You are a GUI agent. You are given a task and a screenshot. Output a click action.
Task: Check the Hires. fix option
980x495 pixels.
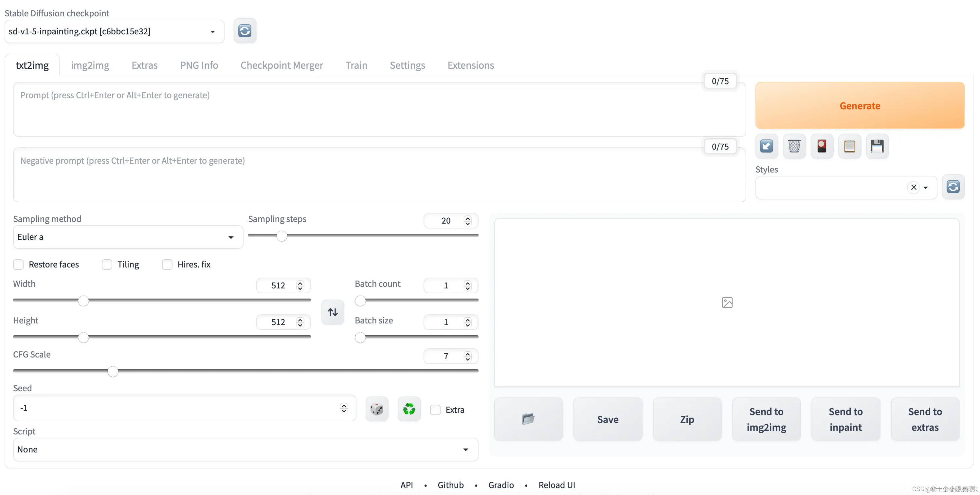[167, 265]
